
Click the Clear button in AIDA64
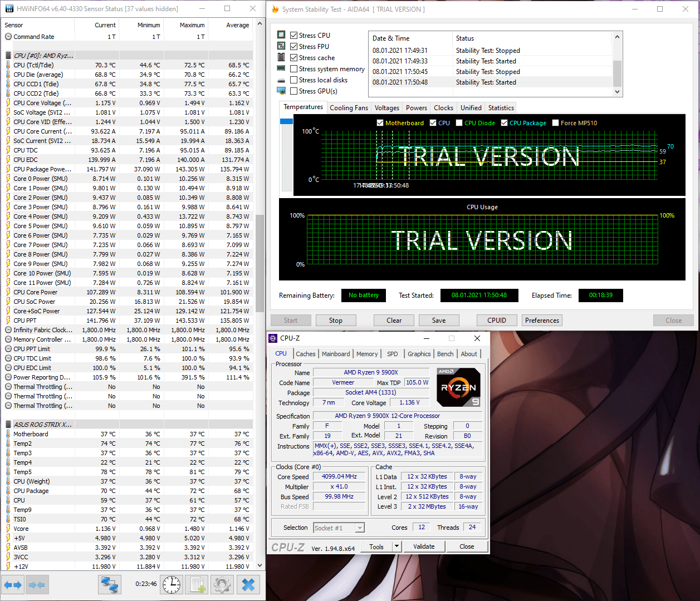pyautogui.click(x=394, y=321)
